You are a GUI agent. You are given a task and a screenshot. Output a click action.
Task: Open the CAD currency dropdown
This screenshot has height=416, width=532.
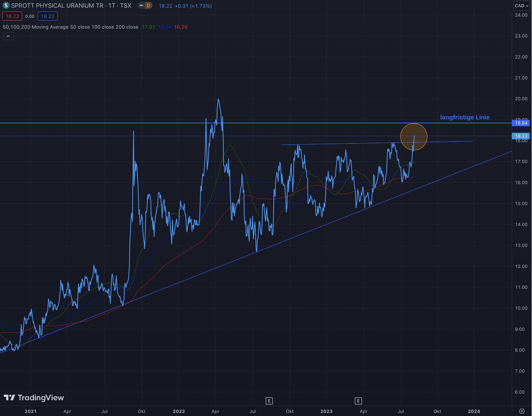[521, 6]
